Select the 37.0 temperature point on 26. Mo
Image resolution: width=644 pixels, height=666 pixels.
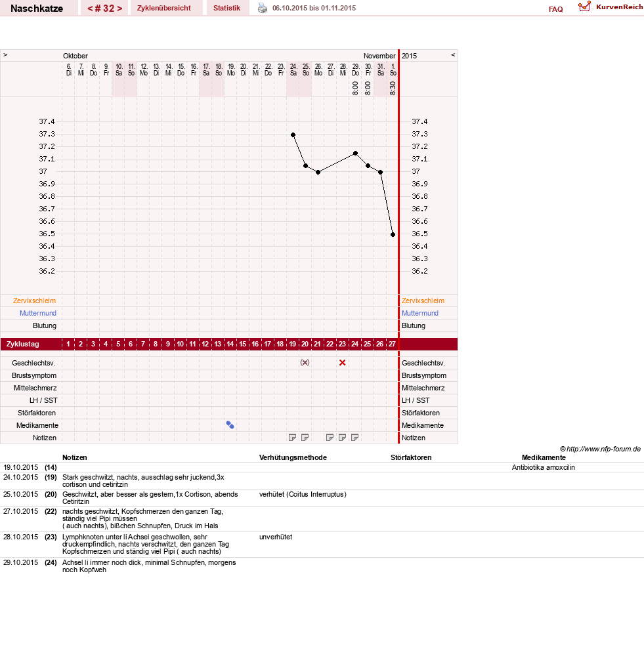point(318,172)
